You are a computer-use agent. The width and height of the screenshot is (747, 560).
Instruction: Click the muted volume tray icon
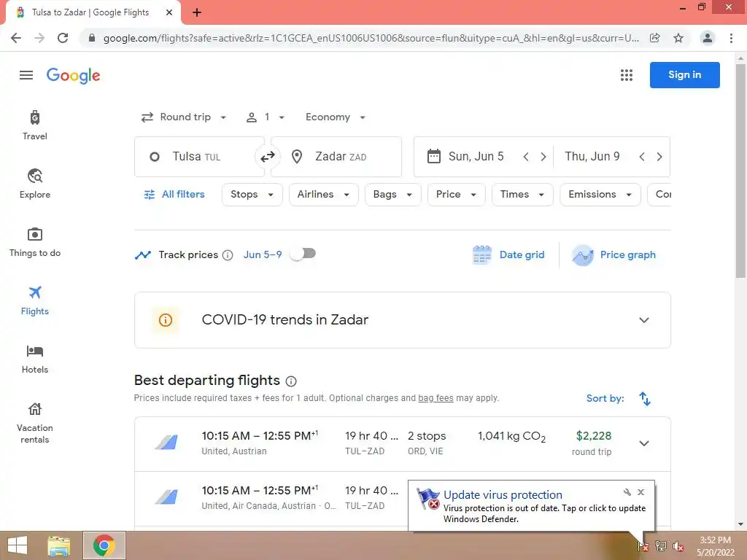tap(678, 547)
